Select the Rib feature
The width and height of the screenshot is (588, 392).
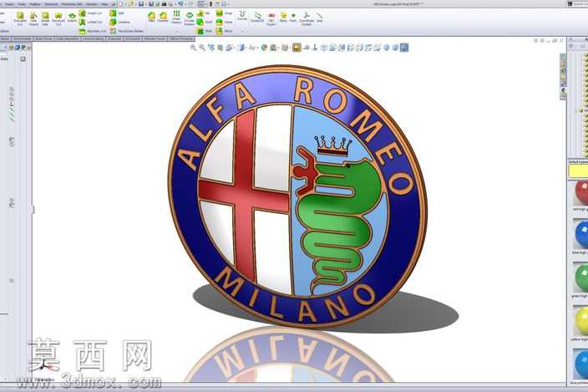(x=204, y=13)
